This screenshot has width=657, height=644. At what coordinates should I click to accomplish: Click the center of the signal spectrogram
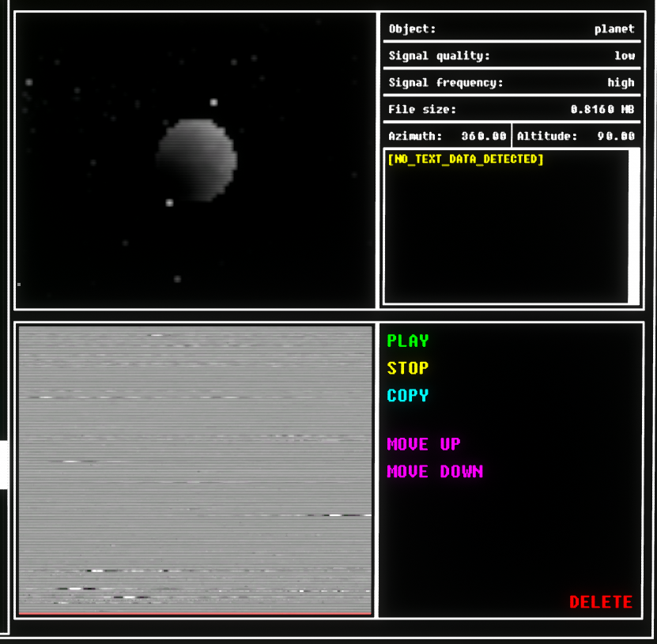194,469
